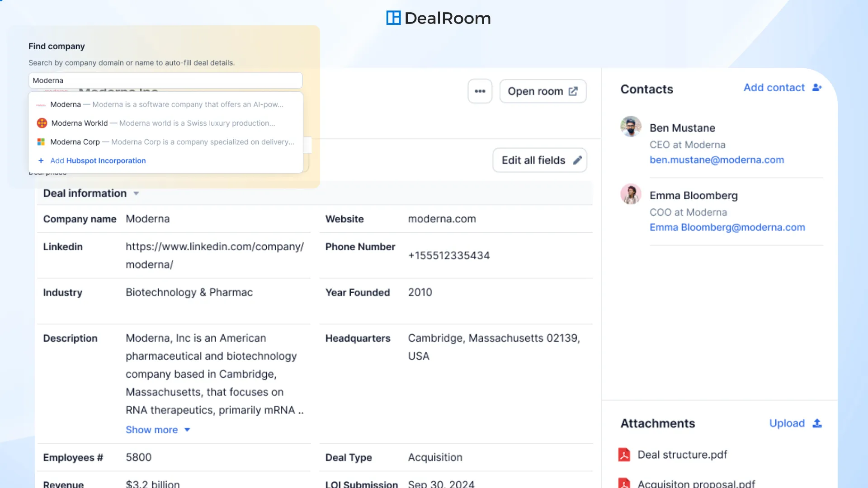This screenshot has height=488, width=868.
Task: Click the add contact person icon
Action: pos(816,88)
